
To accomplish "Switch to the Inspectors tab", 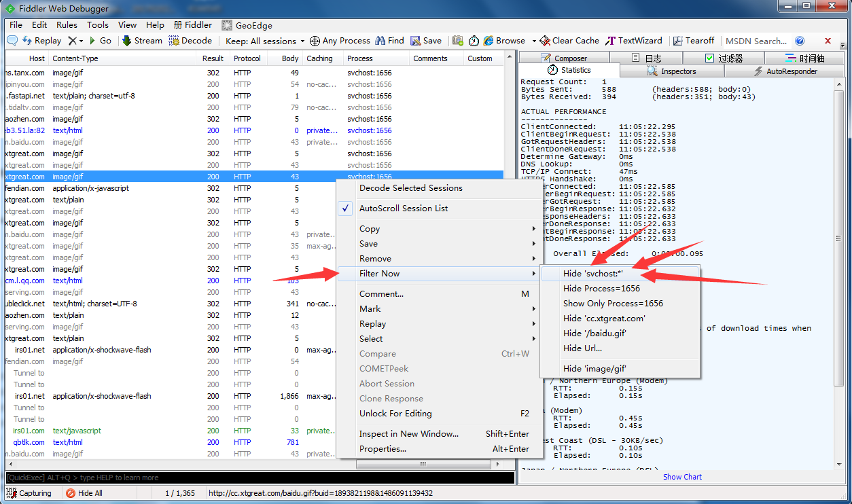I will 671,71.
